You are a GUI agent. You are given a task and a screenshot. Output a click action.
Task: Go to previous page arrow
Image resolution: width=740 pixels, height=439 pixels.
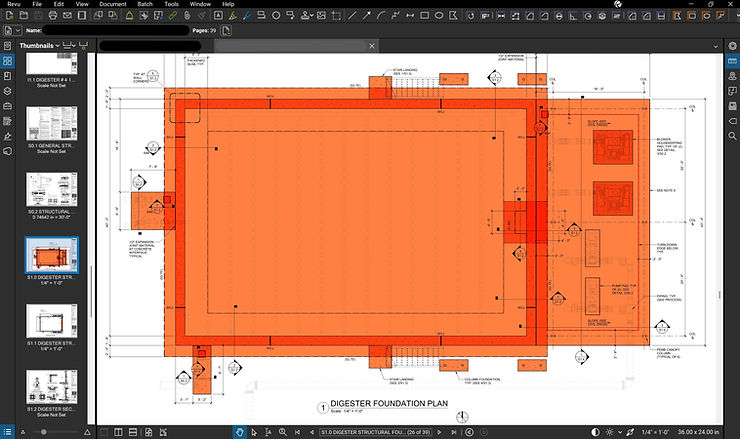312,432
